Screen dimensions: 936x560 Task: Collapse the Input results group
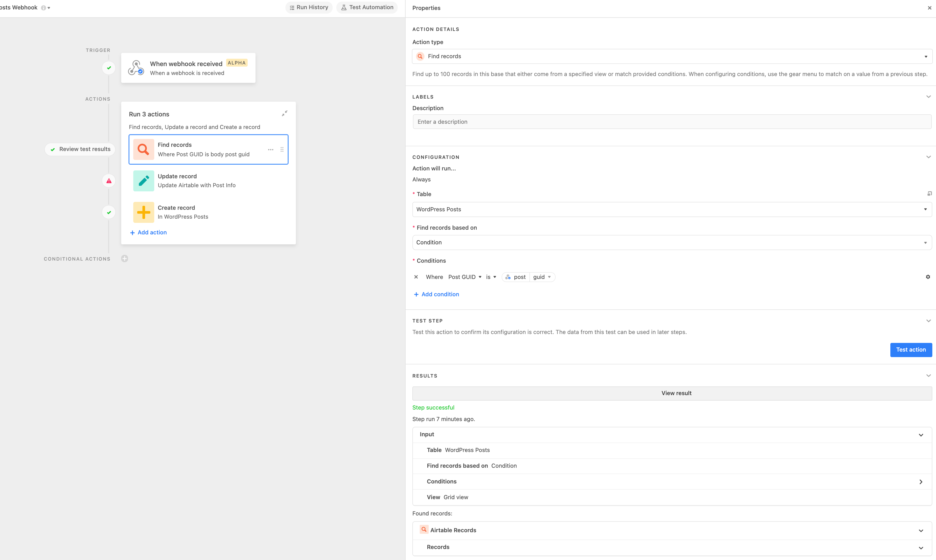pos(921,435)
